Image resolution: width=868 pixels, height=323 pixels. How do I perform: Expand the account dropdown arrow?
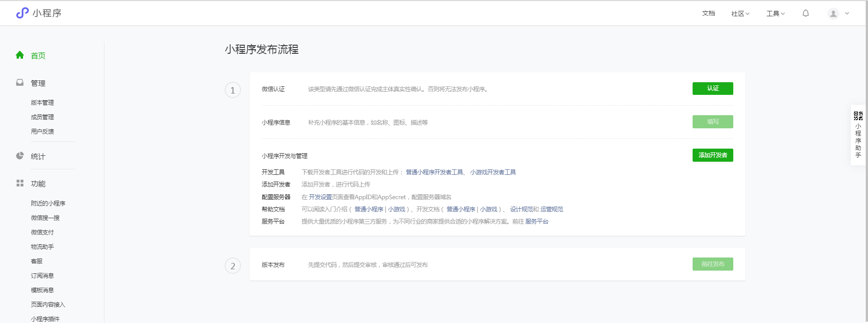(847, 14)
